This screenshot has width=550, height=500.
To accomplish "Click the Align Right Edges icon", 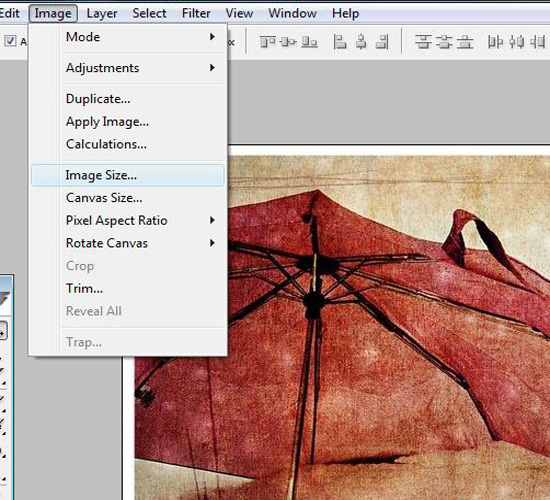I will [382, 42].
